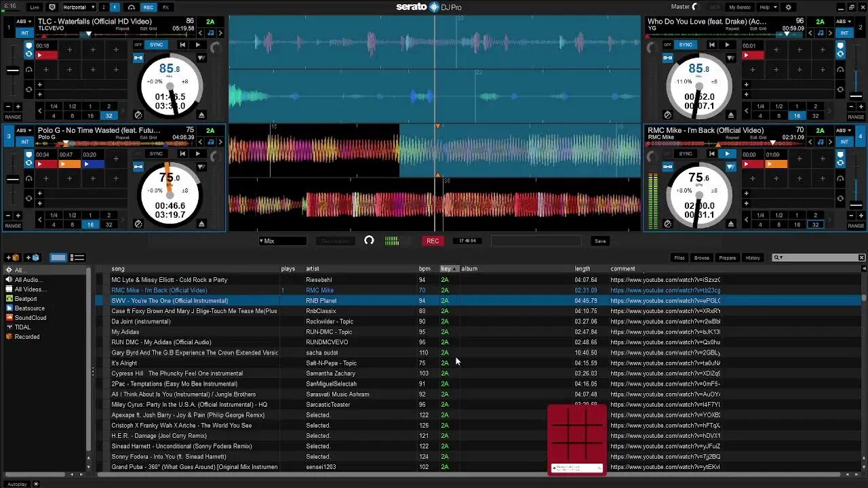Viewport: 868px width, 488px height.
Task: Trigger blue cue point 03:20 on deck 3
Action: click(93, 164)
